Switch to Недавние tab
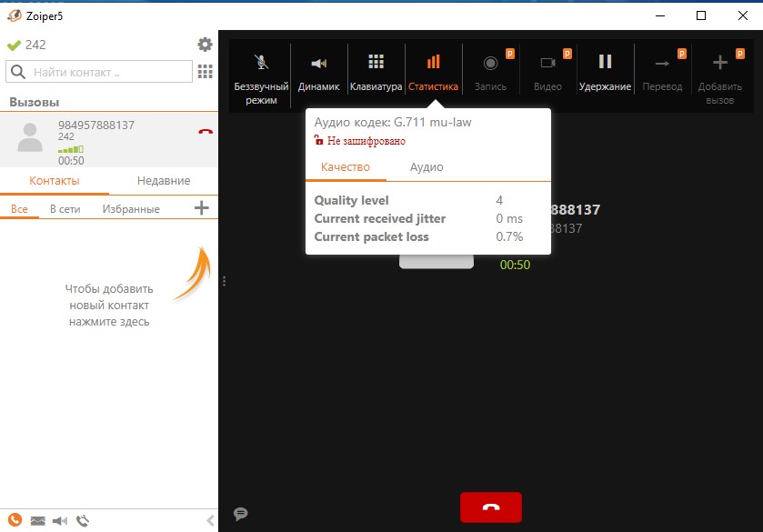Image resolution: width=763 pixels, height=532 pixels. point(164,181)
